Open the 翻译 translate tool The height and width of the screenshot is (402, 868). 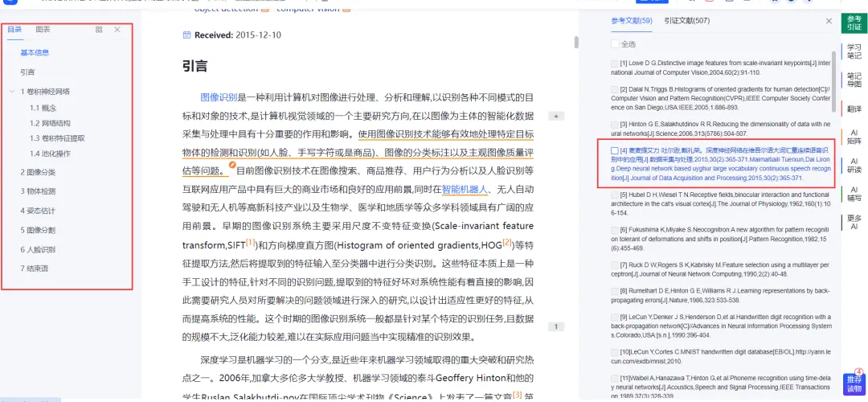click(854, 109)
